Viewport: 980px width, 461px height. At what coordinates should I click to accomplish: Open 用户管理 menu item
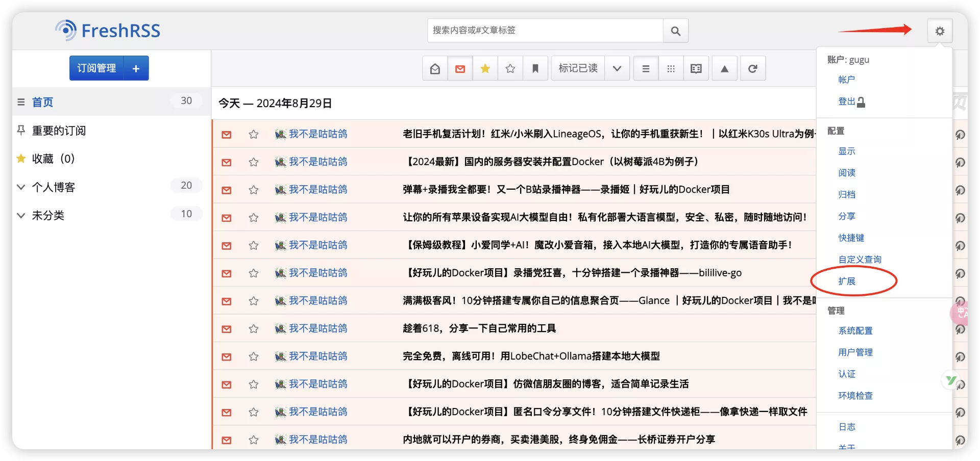point(855,352)
